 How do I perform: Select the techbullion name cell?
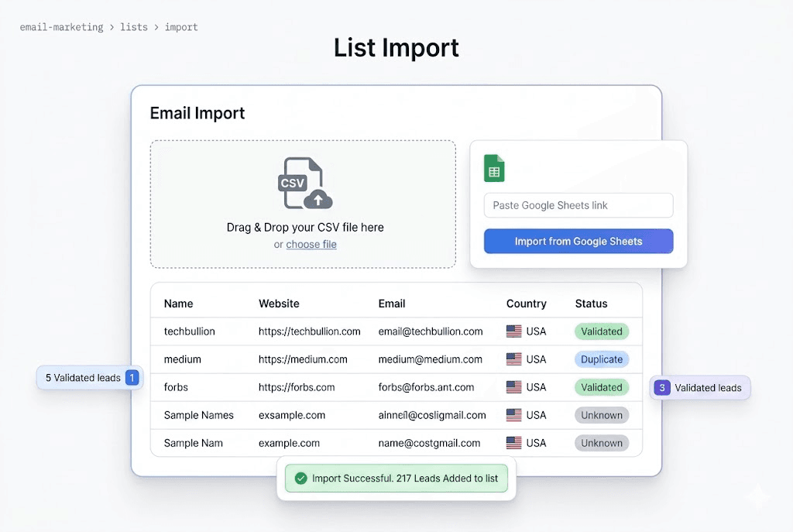pos(190,331)
